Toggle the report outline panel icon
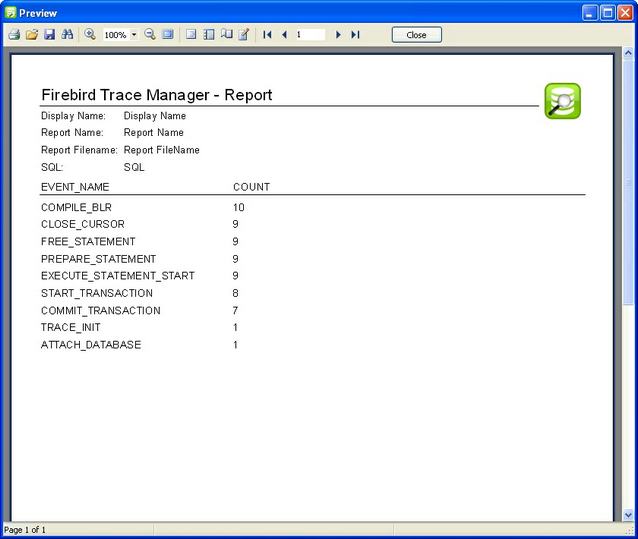Image resolution: width=638 pixels, height=539 pixels. click(x=191, y=35)
